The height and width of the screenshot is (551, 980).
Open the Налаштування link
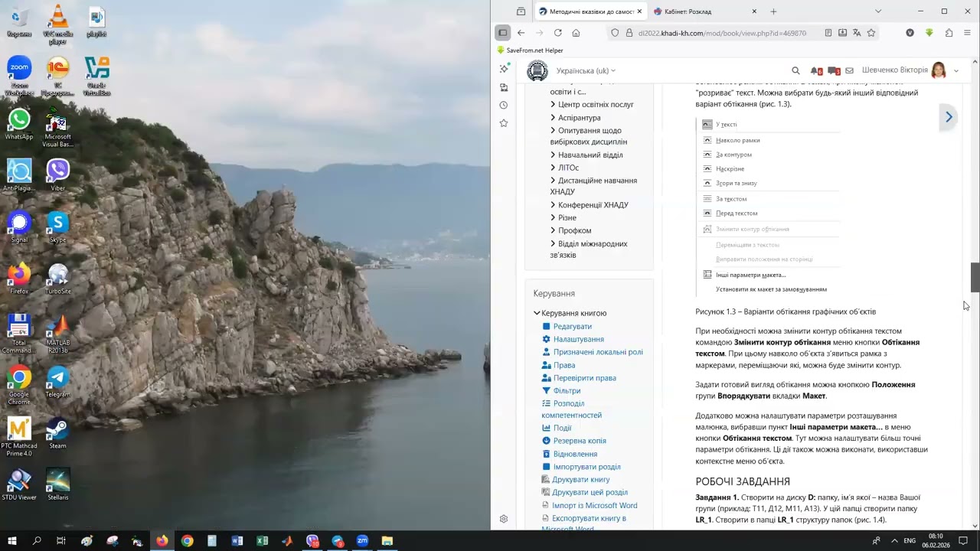point(578,339)
